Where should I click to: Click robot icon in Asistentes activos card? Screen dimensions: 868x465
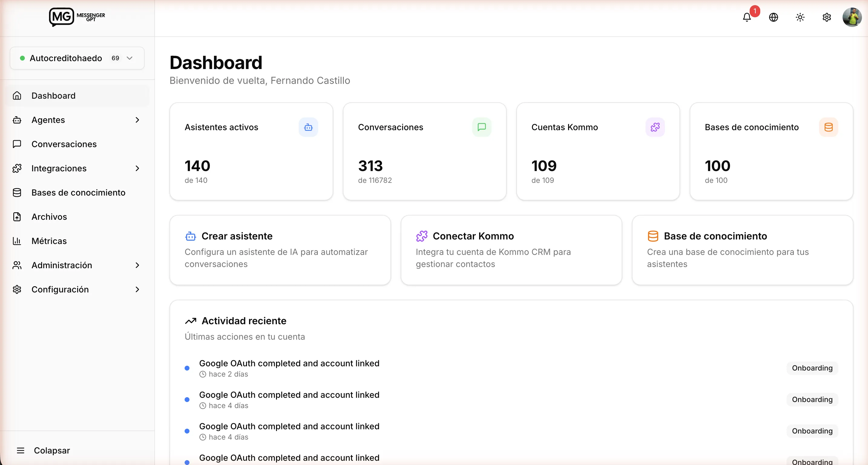pos(308,127)
